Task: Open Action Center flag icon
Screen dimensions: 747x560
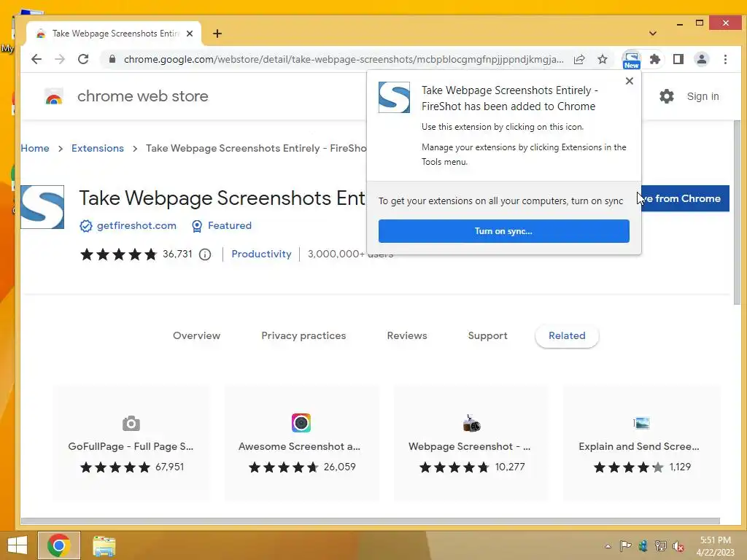Action: [x=625, y=545]
